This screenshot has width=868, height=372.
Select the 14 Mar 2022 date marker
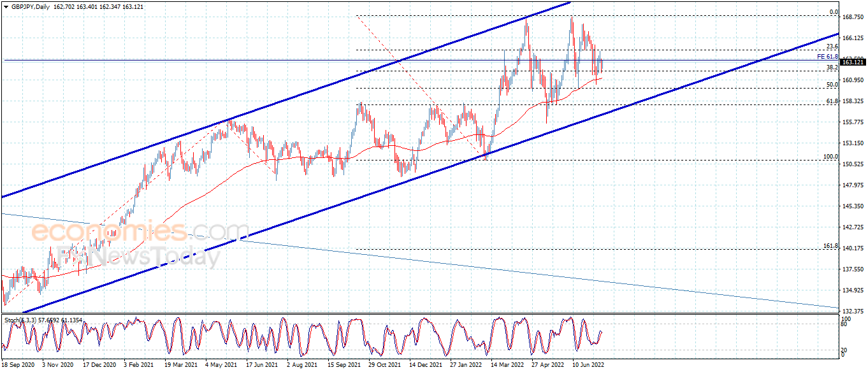[507, 366]
